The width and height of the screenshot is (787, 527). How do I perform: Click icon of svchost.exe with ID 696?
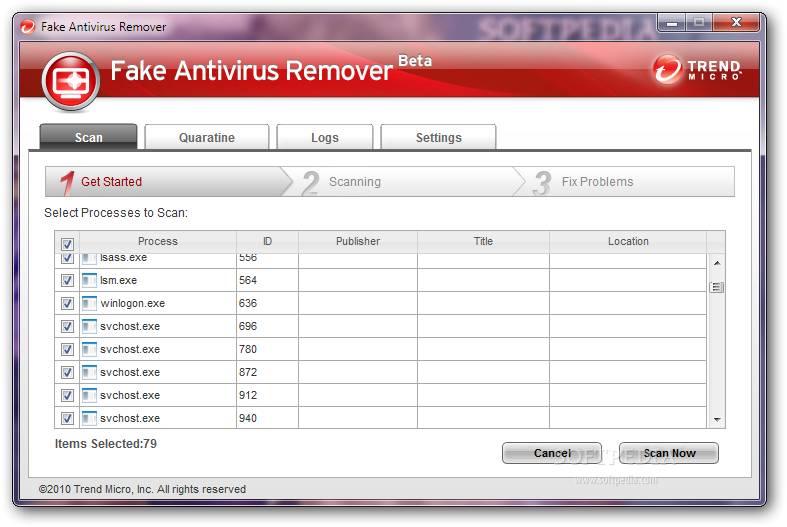coord(89,326)
